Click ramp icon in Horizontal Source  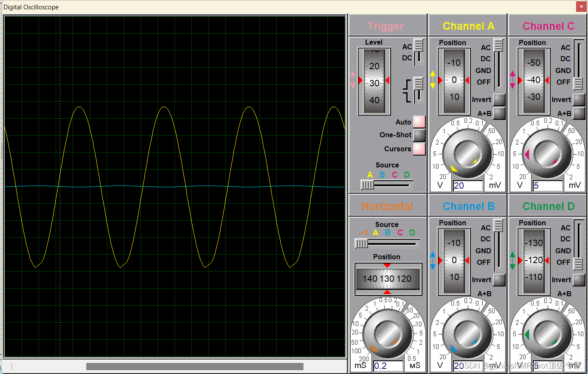click(363, 232)
